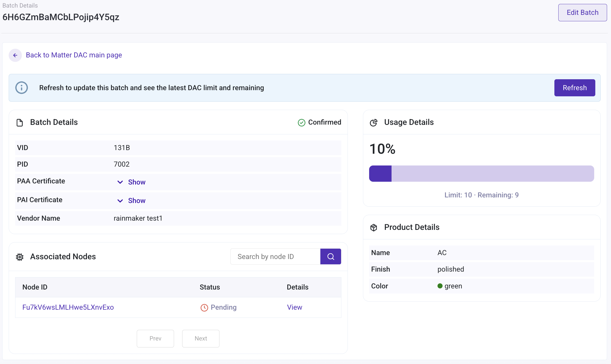Click the green color dot beside green label

[440, 286]
